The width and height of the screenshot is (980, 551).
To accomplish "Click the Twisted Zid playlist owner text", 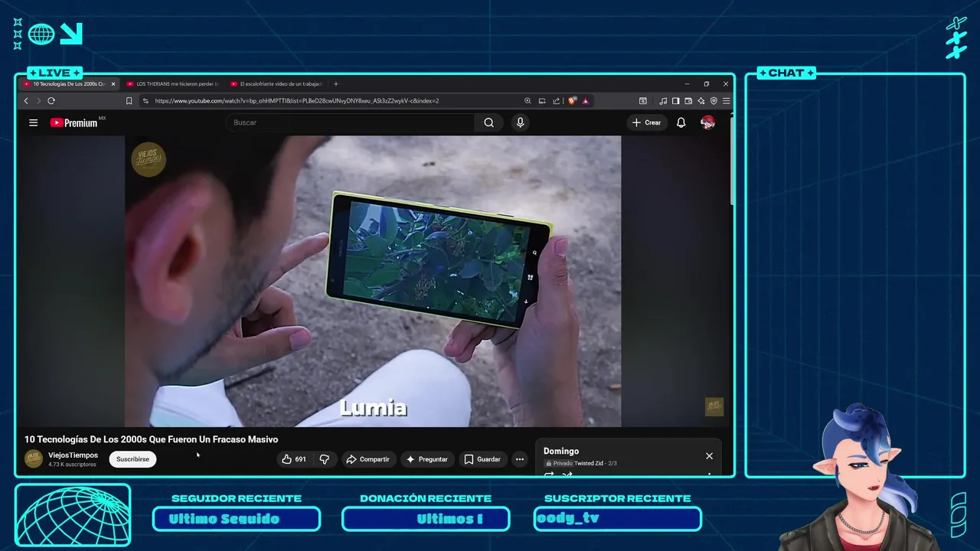I will tap(590, 463).
